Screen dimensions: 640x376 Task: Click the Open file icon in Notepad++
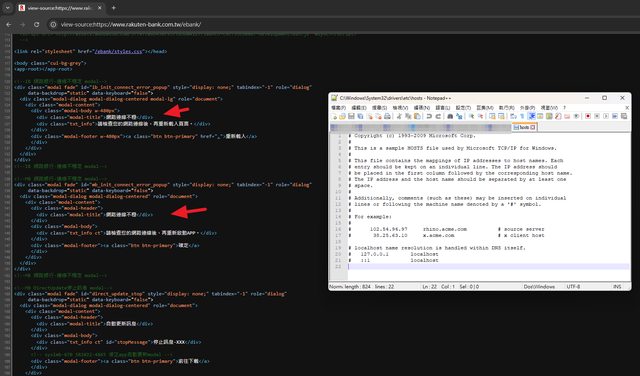tap(342, 116)
